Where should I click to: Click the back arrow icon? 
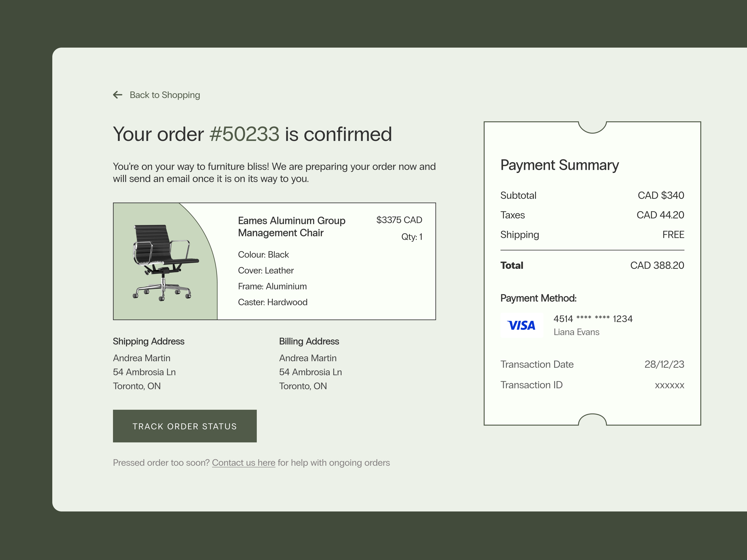[x=117, y=95]
